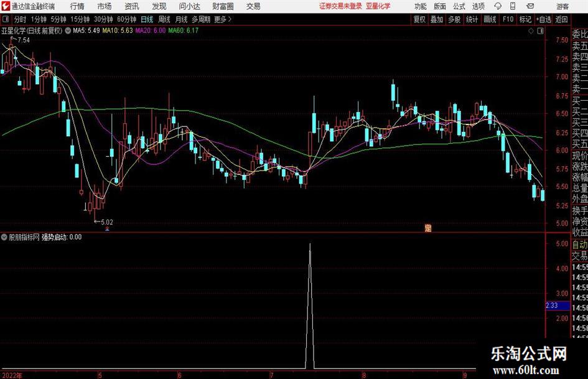
Task: Switch to the 5分钟 period
Action: coord(58,19)
